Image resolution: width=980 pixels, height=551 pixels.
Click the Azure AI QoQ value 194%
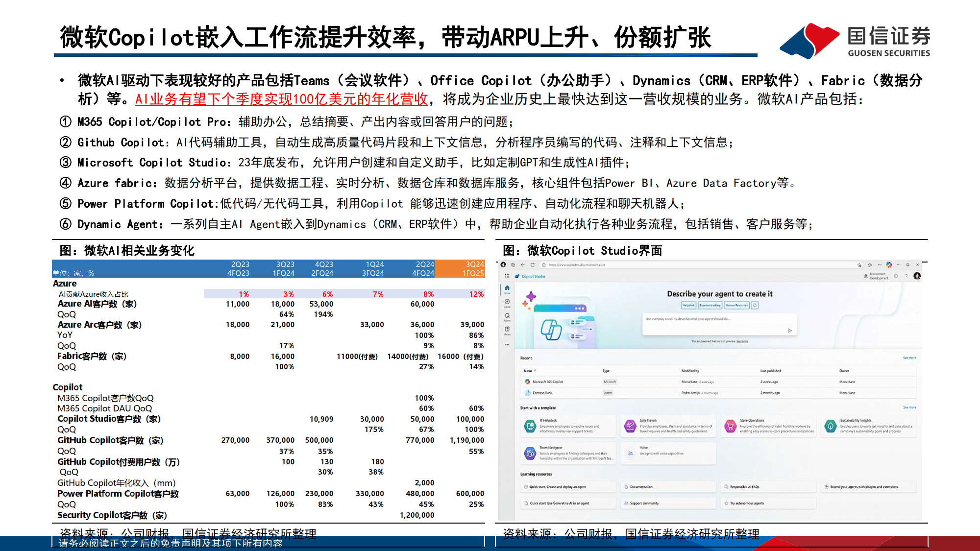point(323,314)
